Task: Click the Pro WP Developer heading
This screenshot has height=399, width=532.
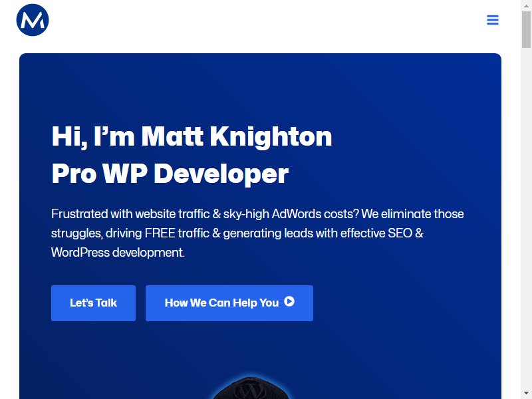Action: (170, 174)
